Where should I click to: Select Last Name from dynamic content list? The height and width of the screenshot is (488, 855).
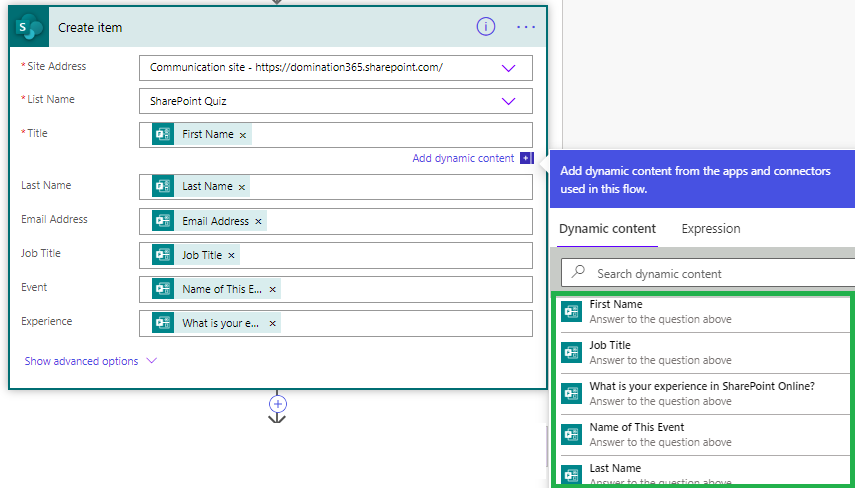706,471
